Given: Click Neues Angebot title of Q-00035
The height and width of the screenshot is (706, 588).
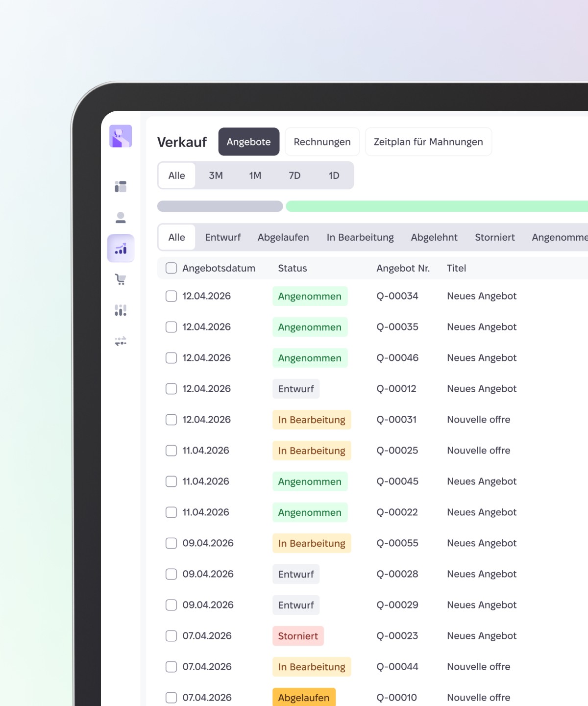Looking at the screenshot, I should point(482,327).
